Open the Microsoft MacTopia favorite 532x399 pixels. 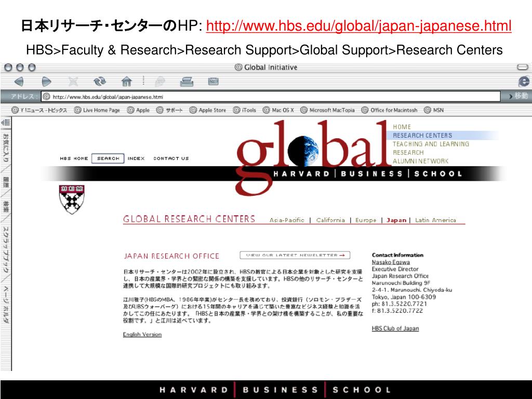[x=328, y=110]
